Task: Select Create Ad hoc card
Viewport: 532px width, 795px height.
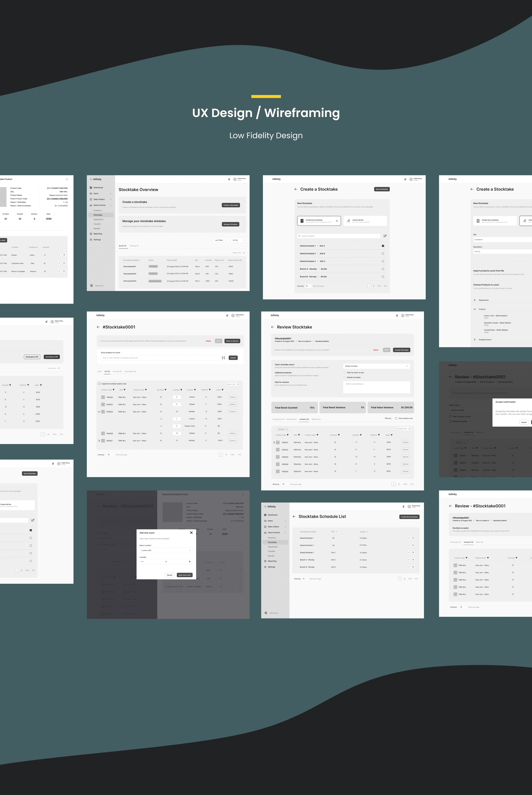Action: [x=365, y=221]
